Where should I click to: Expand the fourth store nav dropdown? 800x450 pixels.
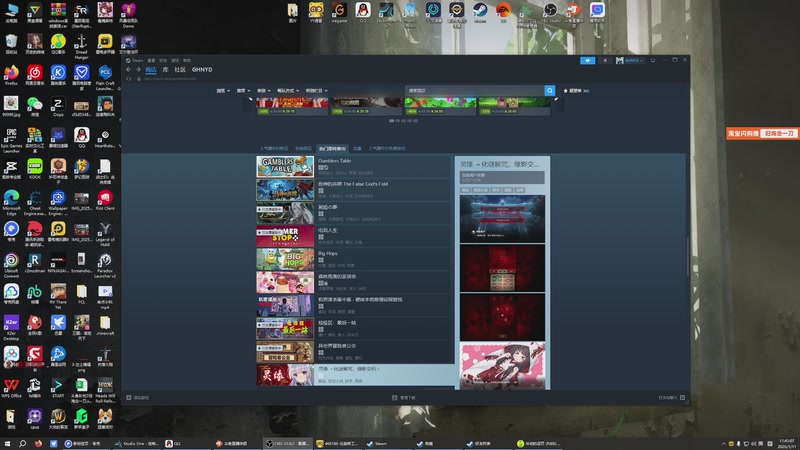[288, 90]
